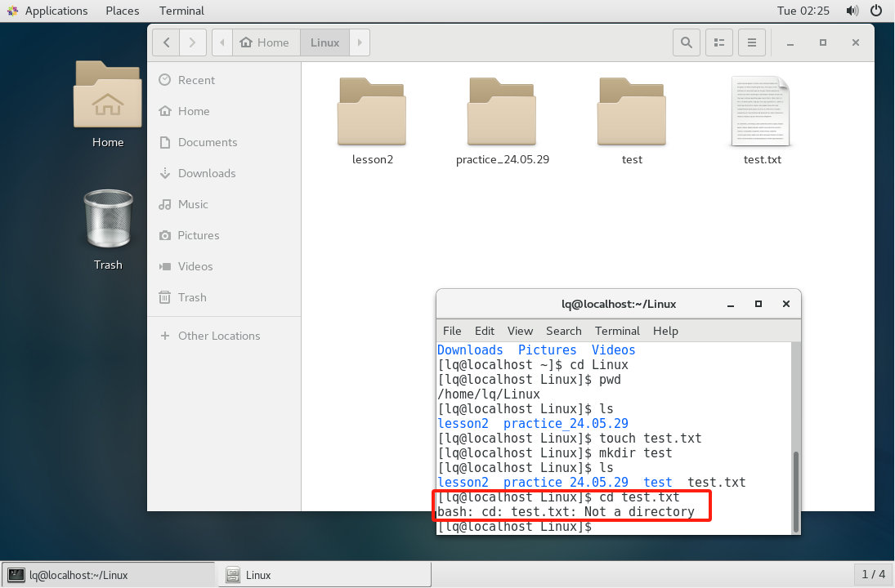
Task: Open Home in the Files sidebar
Action: pyautogui.click(x=224, y=111)
